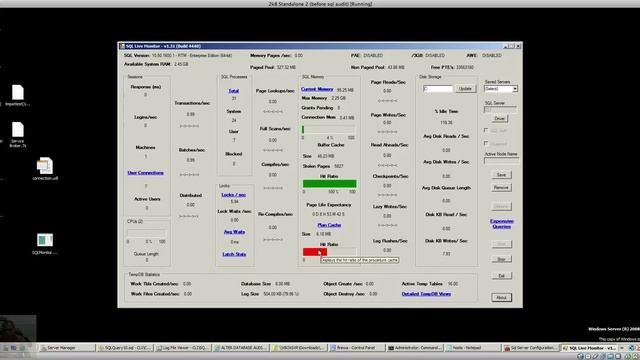Switch to hosts - Notepad taskbar window
The width and height of the screenshot is (640, 360).
pos(472,348)
